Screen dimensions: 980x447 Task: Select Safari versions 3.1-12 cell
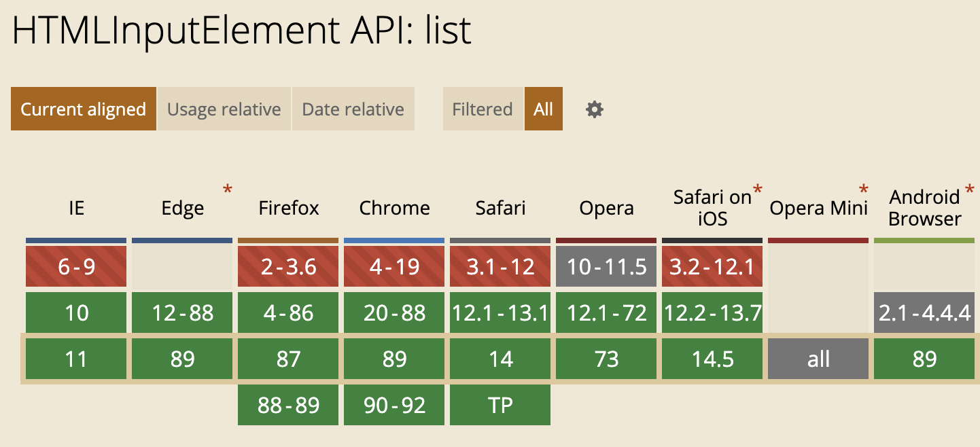(500, 266)
